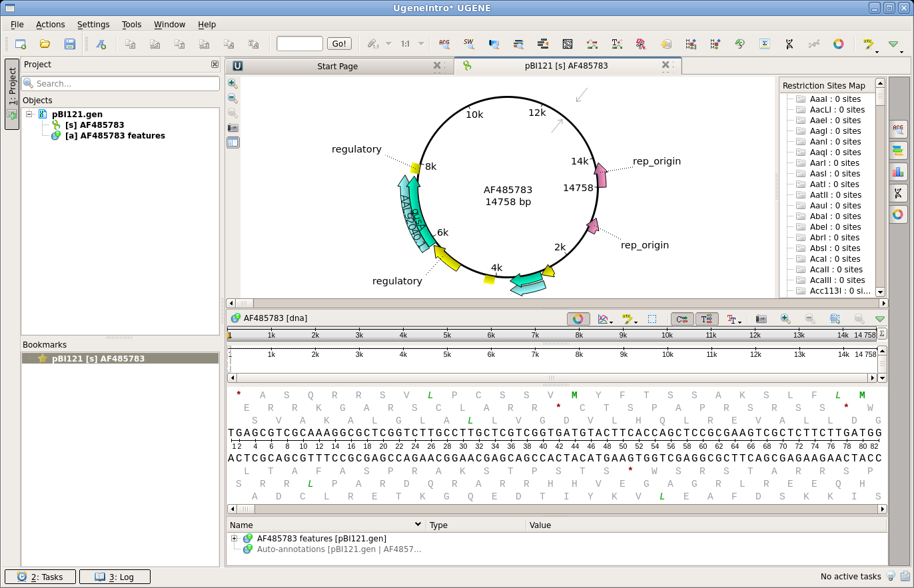Toggle the 2: Tasks bottom panel
The width and height of the screenshot is (914, 588).
40,577
